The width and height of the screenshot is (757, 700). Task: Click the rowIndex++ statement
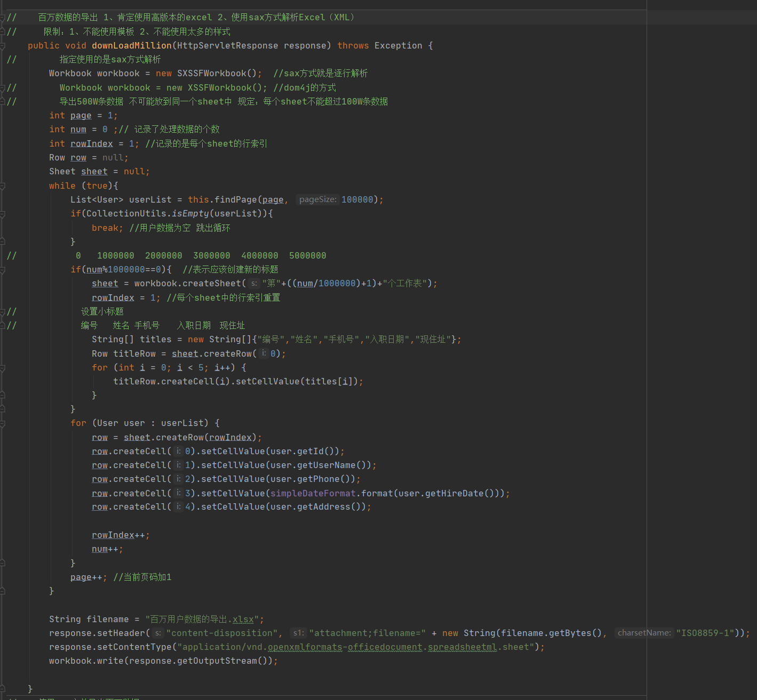(121, 535)
